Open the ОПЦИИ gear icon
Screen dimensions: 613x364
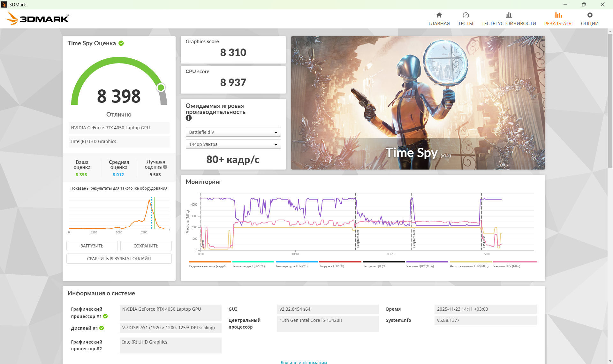coord(590,15)
